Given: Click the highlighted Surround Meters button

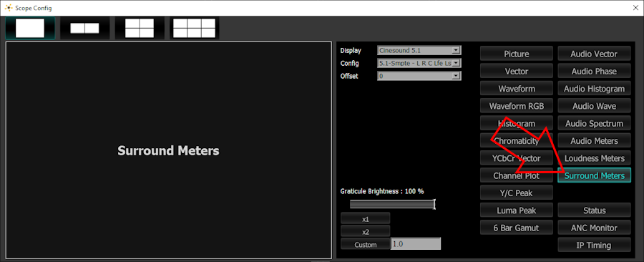Looking at the screenshot, I should [x=594, y=175].
